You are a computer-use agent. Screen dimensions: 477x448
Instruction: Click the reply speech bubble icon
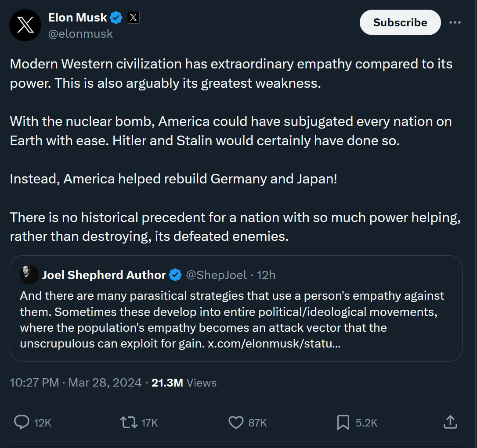tap(22, 422)
